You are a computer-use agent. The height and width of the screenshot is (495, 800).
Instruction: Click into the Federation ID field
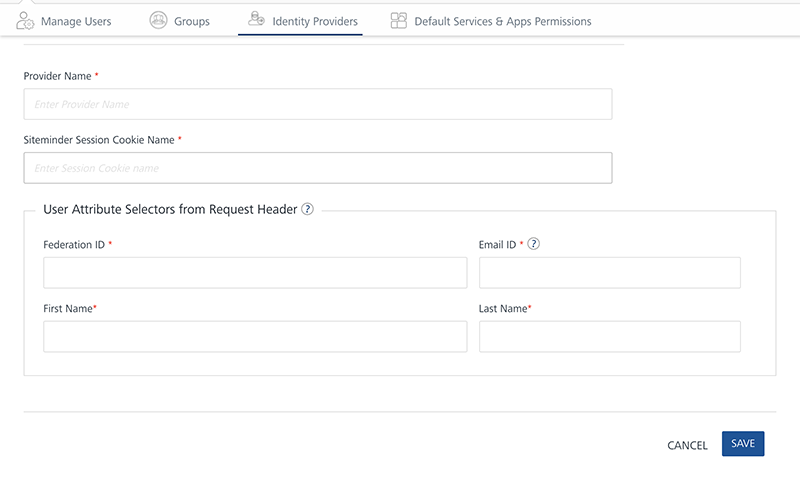coord(255,272)
